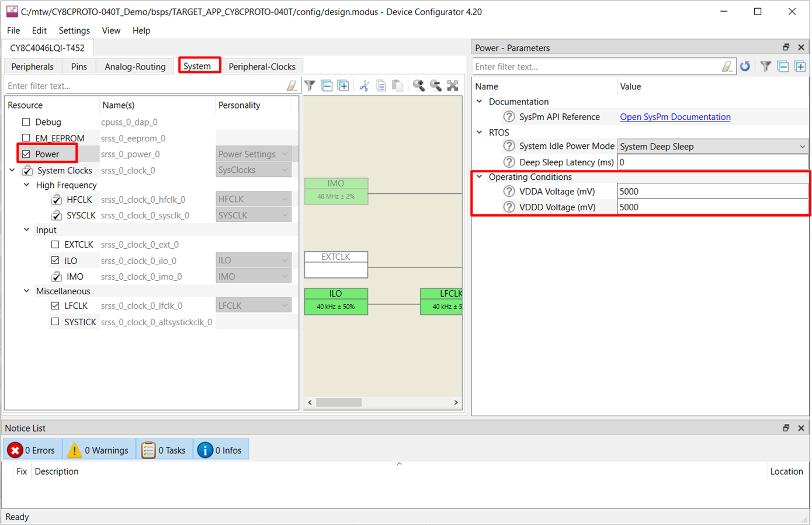Open the File menu
This screenshot has width=812, height=525.
(13, 30)
